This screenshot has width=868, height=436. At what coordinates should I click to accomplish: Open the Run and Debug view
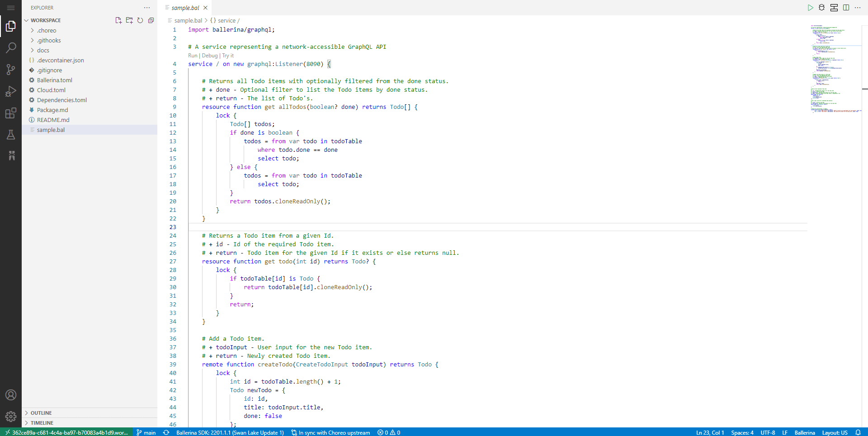point(11,91)
